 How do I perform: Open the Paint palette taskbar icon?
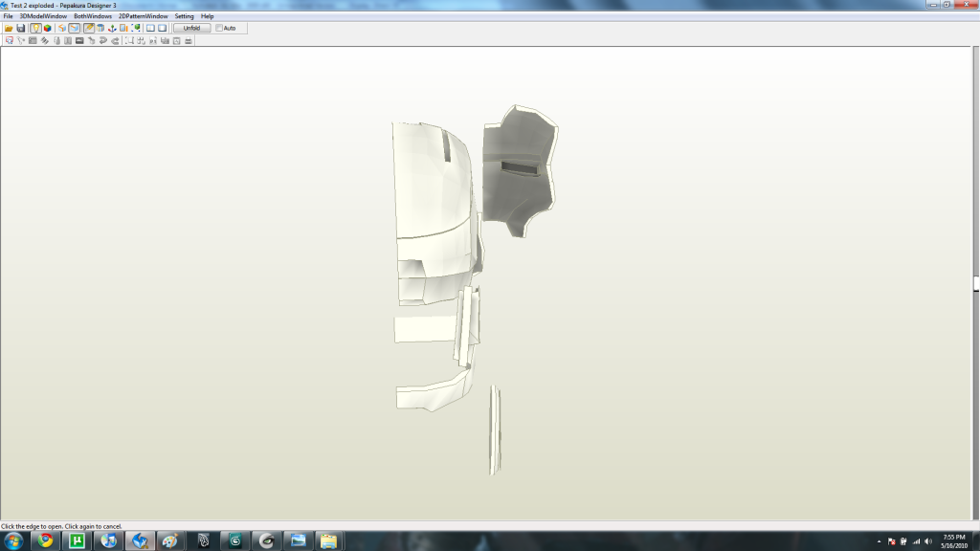tap(170, 541)
